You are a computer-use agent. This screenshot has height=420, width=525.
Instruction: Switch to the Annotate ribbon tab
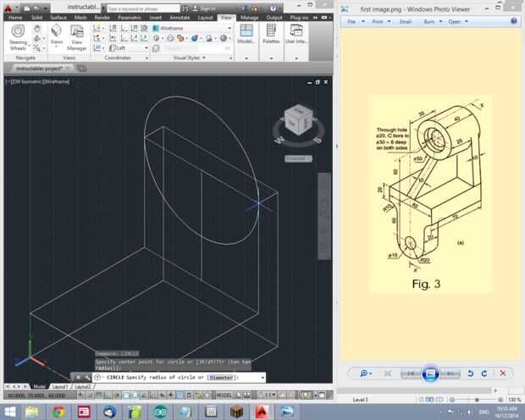tap(179, 17)
